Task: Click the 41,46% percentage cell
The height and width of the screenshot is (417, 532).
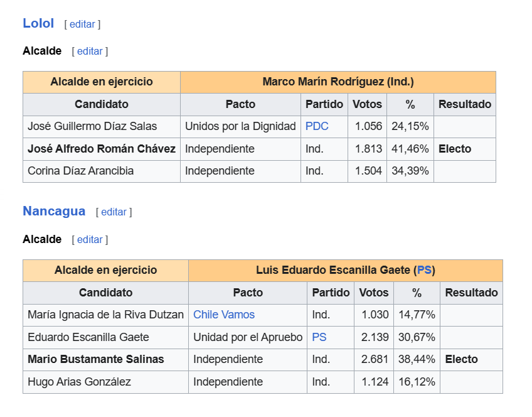Action: (x=410, y=149)
